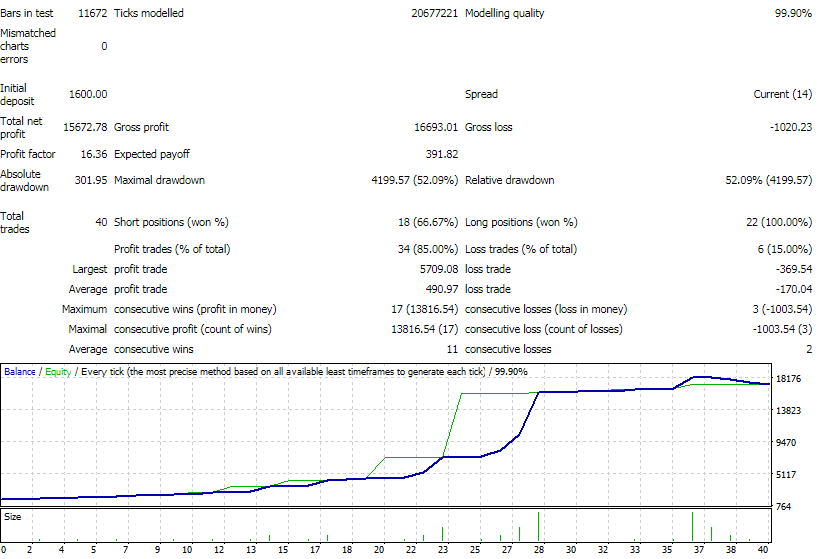Viewport: 820px width, 559px height.
Task: Click the tall green size bar above 28
Action: (539, 526)
